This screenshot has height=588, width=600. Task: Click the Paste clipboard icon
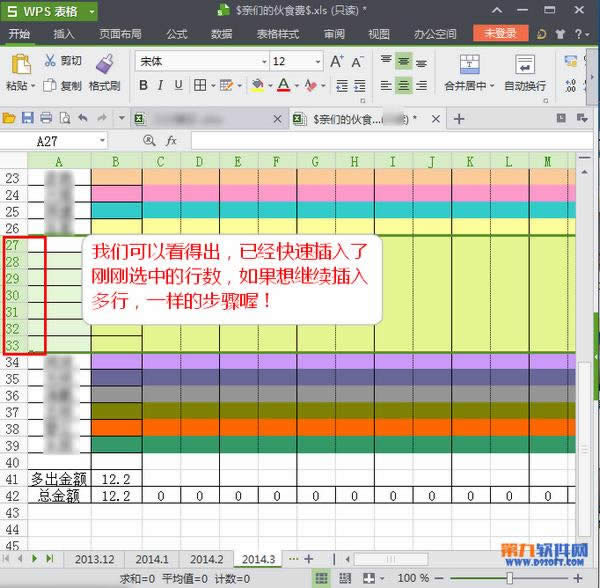tap(18, 65)
